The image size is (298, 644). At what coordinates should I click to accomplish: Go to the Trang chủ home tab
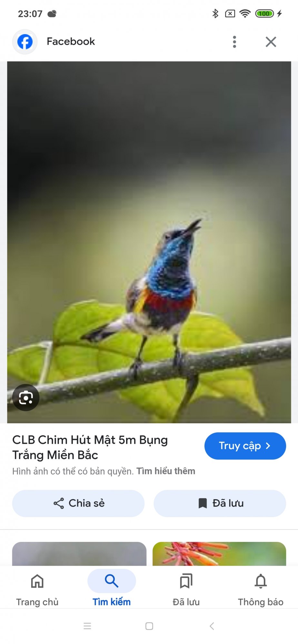[37, 589]
